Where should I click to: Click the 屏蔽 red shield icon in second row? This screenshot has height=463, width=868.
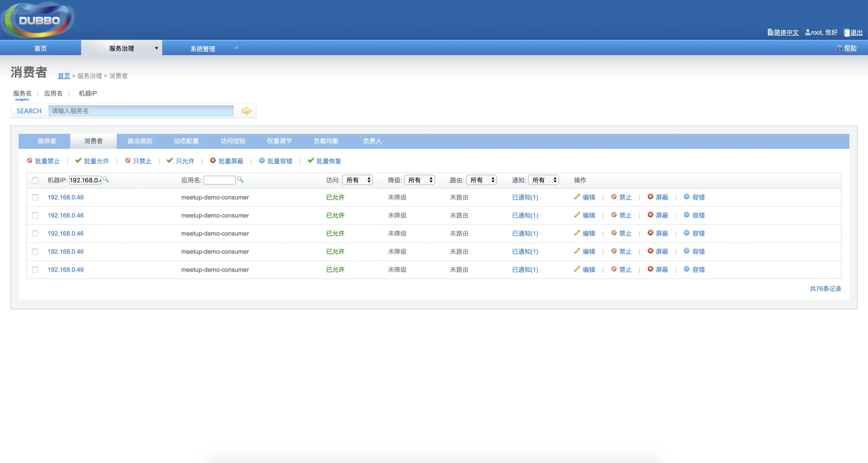pos(650,215)
